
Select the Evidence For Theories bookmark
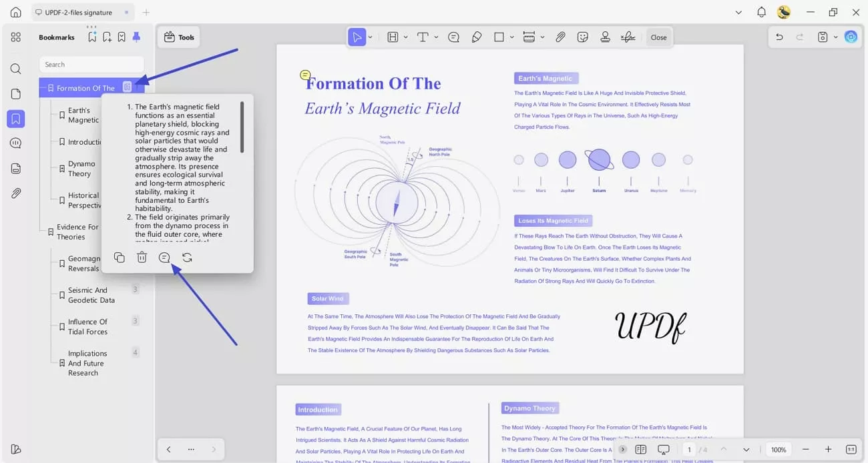[x=77, y=232]
